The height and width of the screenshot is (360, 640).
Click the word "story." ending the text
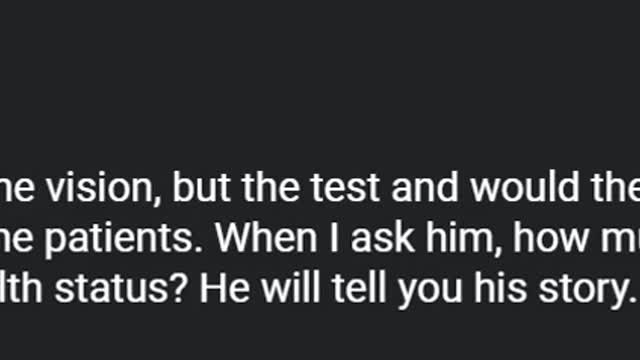point(588,291)
